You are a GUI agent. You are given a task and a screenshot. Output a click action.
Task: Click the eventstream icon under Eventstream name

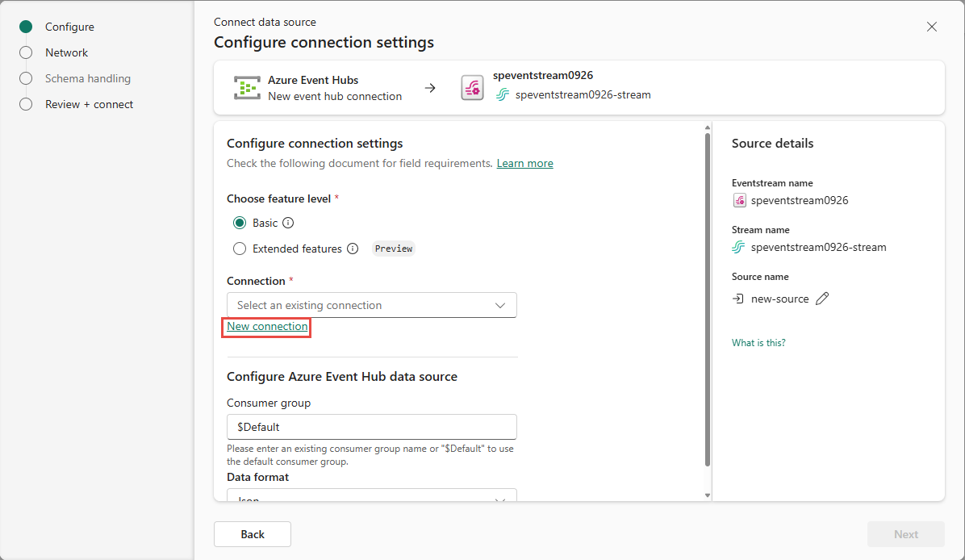[x=739, y=199]
